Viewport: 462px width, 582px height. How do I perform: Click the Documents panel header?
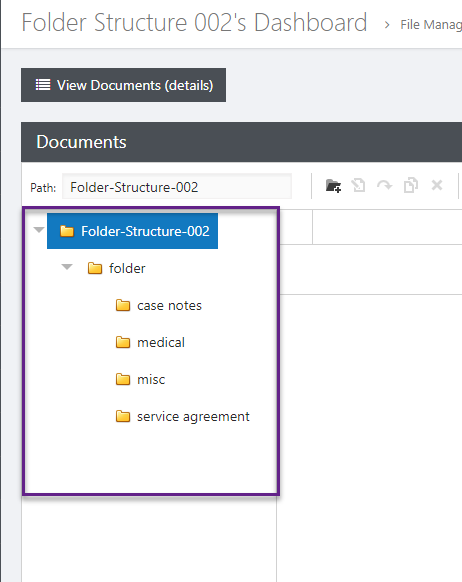(242, 142)
